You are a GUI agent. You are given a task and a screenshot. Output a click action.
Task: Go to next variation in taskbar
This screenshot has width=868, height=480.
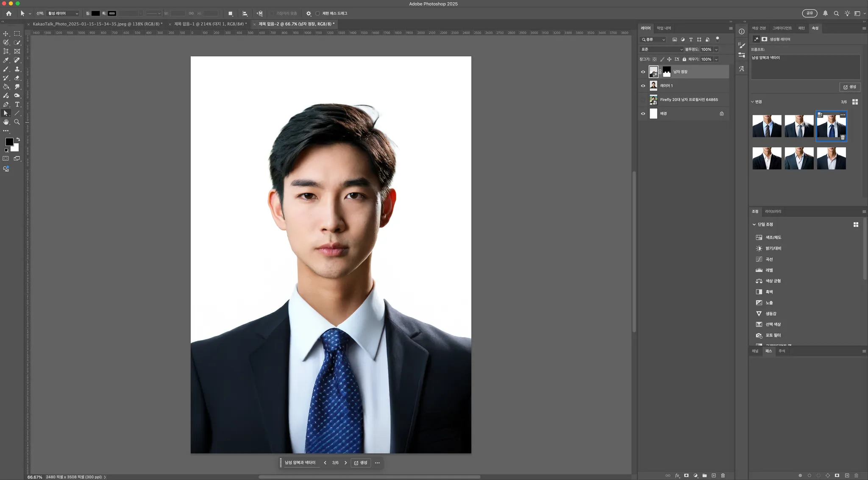pyautogui.click(x=345, y=463)
